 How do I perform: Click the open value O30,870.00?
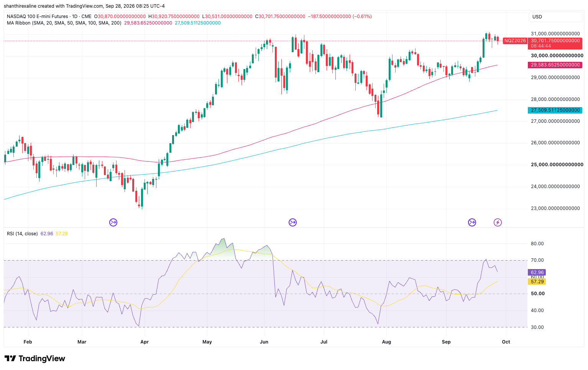120,17
